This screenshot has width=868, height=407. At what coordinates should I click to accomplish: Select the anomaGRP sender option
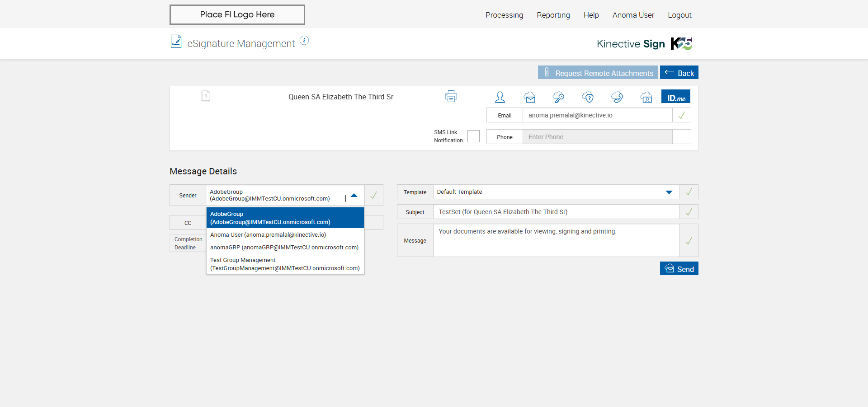pyautogui.click(x=284, y=248)
